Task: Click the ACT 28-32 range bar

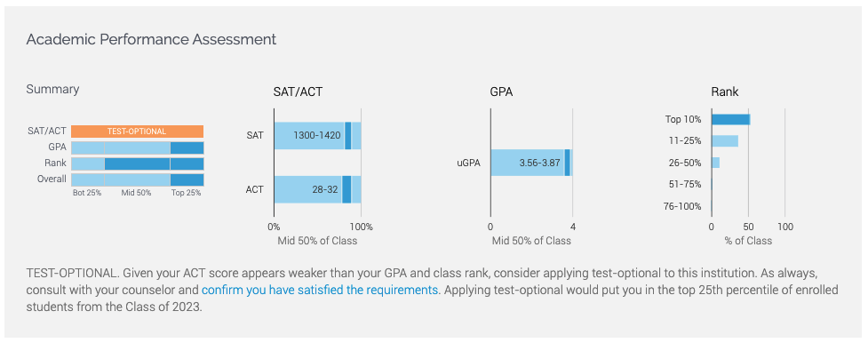Action: coord(318,189)
